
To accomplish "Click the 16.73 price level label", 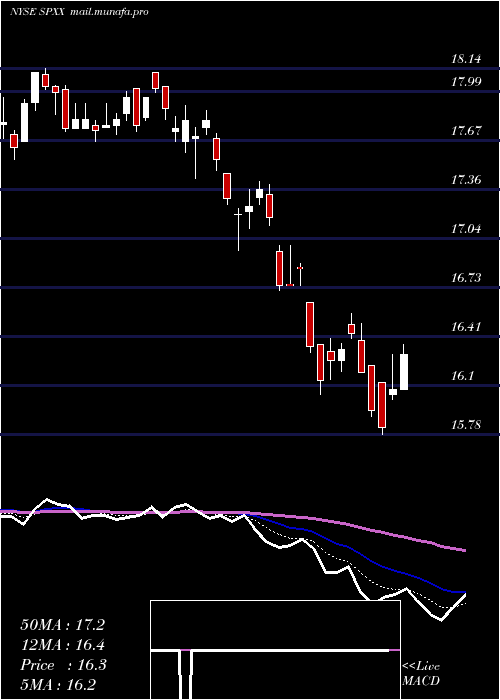I will click(x=466, y=278).
